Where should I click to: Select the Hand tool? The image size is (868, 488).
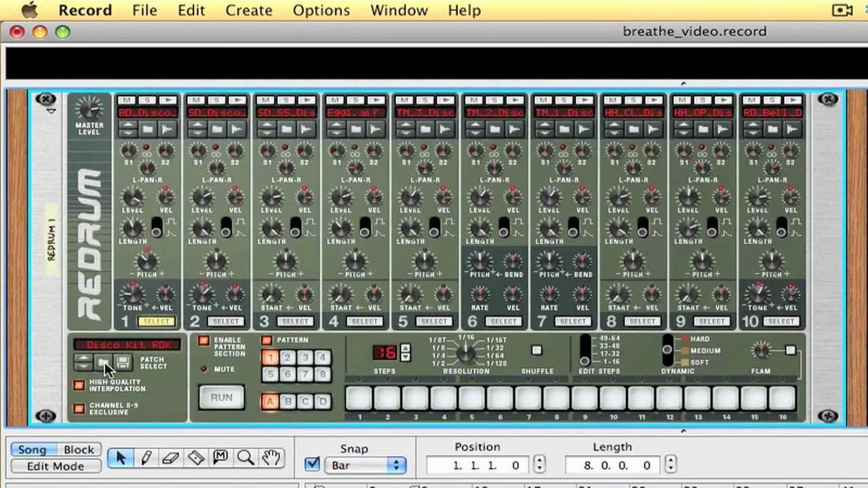coord(271,458)
